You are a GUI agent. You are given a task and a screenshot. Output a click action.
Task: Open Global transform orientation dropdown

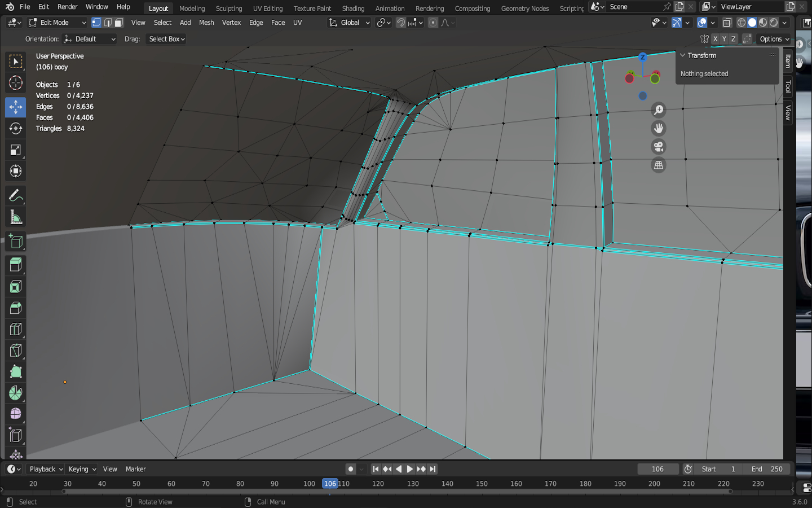(x=349, y=23)
